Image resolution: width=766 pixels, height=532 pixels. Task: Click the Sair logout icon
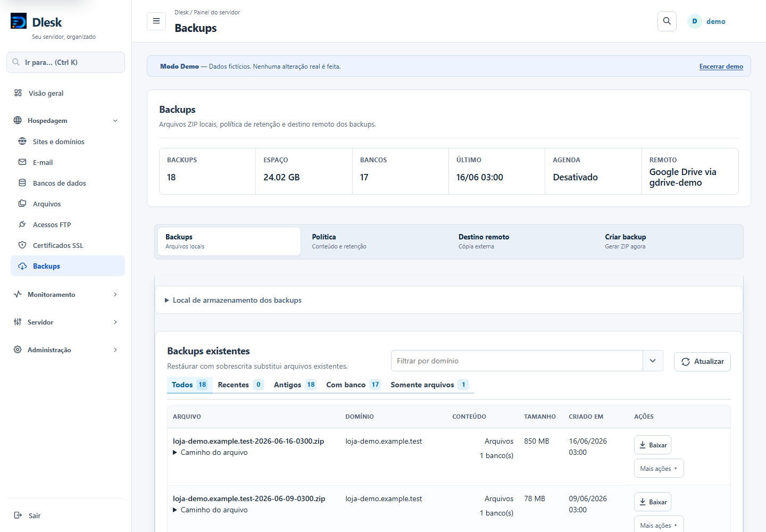coord(18,515)
